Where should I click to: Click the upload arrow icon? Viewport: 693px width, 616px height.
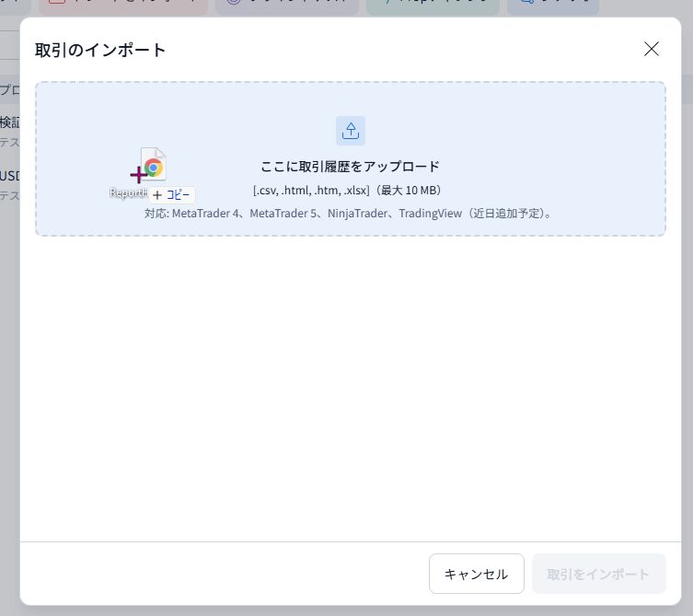coord(351,131)
